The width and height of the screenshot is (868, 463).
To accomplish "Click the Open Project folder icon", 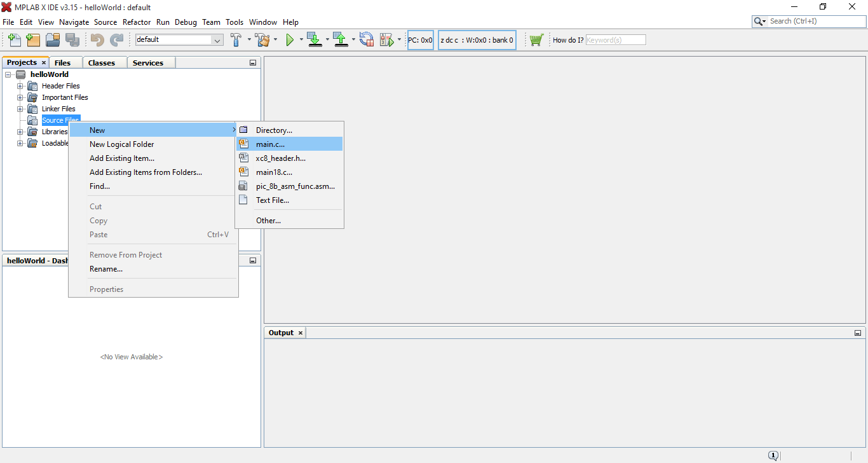I will 53,40.
